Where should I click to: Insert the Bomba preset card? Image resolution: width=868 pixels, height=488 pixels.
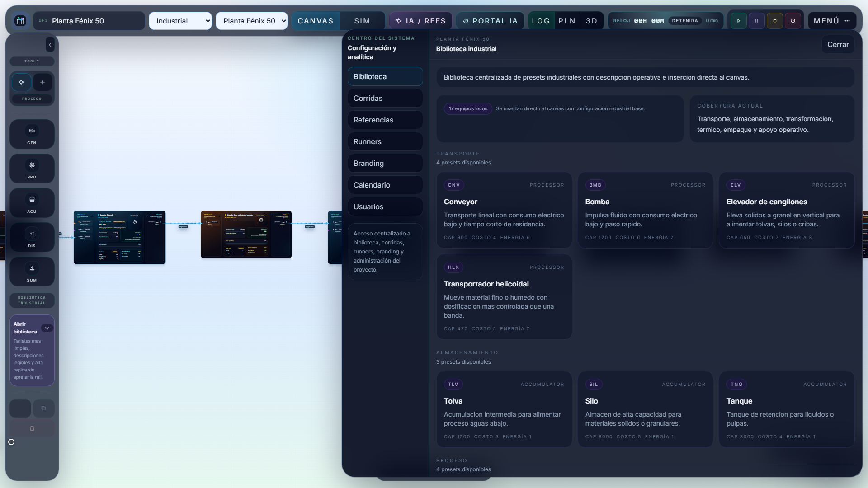[645, 210]
